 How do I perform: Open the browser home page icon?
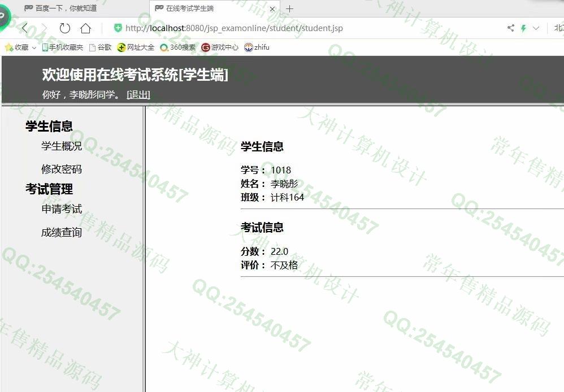[x=85, y=28]
